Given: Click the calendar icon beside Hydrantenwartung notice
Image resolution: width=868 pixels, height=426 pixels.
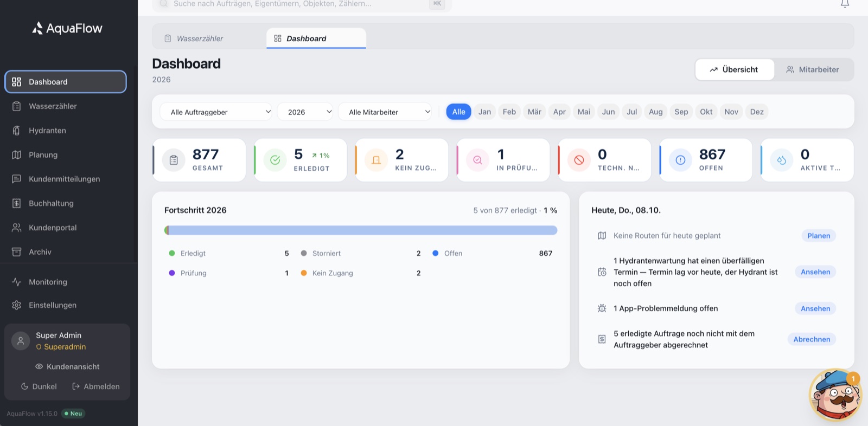Looking at the screenshot, I should [x=602, y=272].
